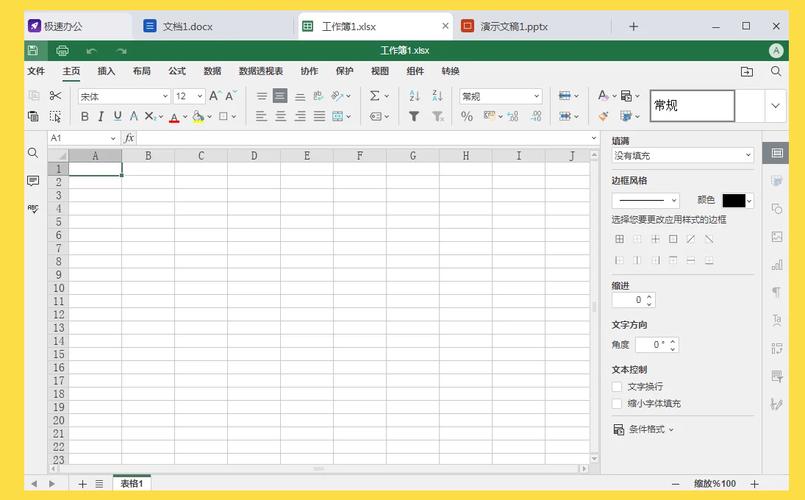Zoom in with the plus button
The width and height of the screenshot is (805, 500).
point(755,484)
